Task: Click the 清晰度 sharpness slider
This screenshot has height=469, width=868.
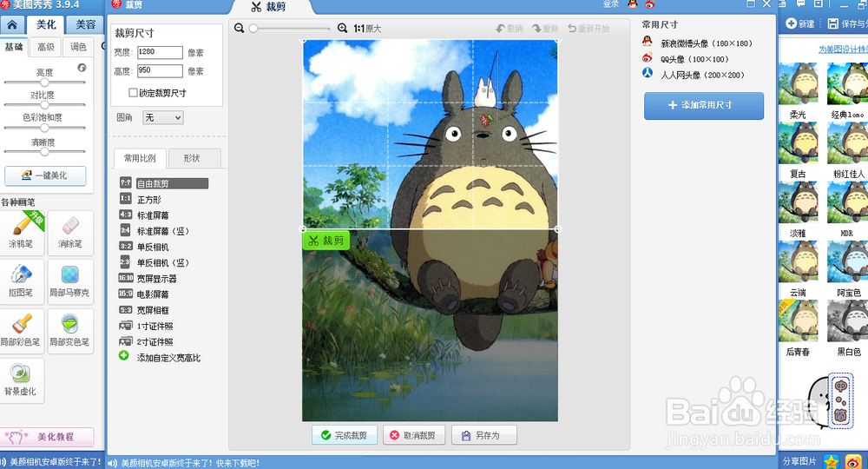Action: pyautogui.click(x=45, y=151)
